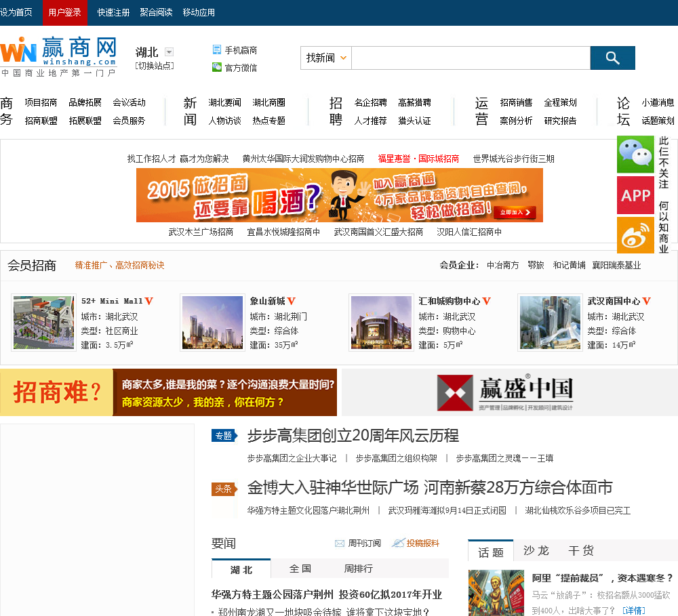Click [切换站点] link

pyautogui.click(x=155, y=66)
